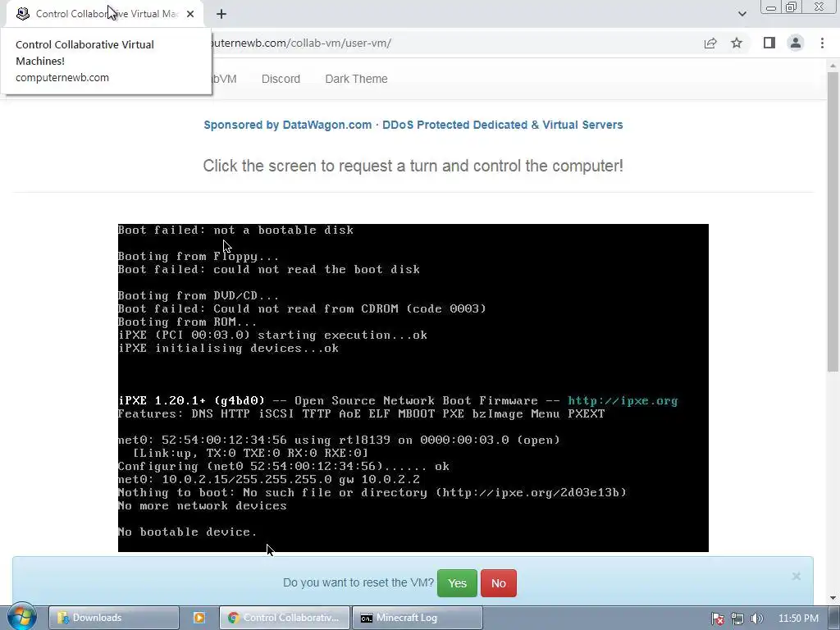Image resolution: width=840 pixels, height=630 pixels.
Task: Bookmark this page with the star icon
Action: [737, 43]
